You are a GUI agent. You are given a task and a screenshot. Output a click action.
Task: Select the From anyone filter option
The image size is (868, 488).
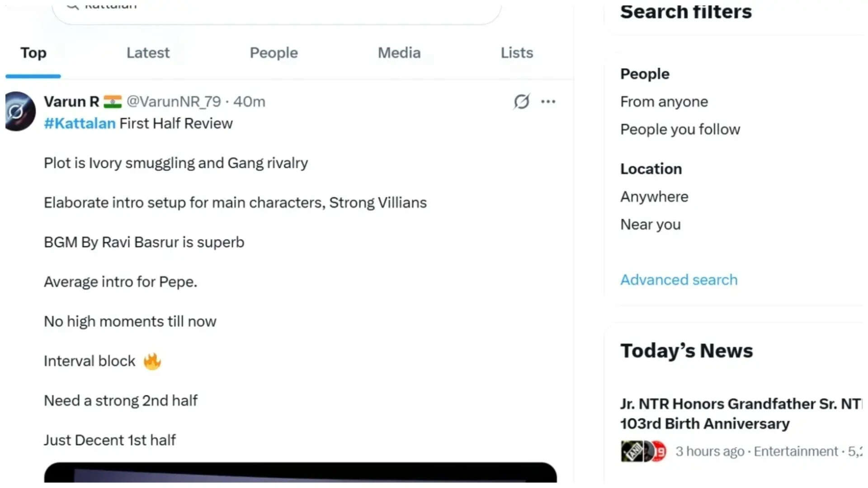tap(664, 102)
